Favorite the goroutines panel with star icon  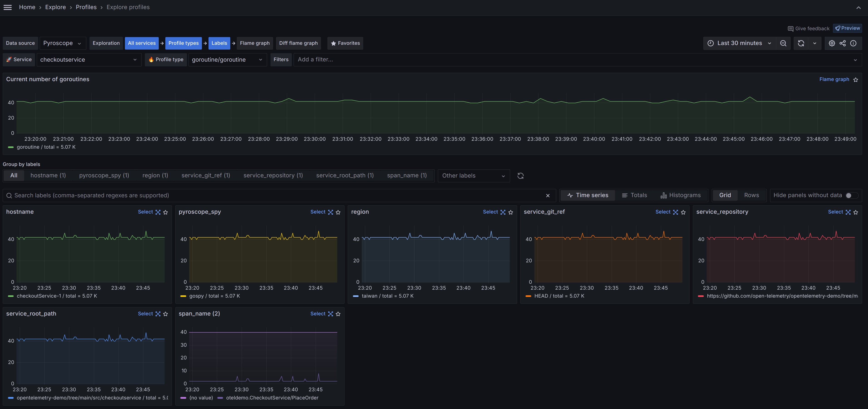point(856,80)
